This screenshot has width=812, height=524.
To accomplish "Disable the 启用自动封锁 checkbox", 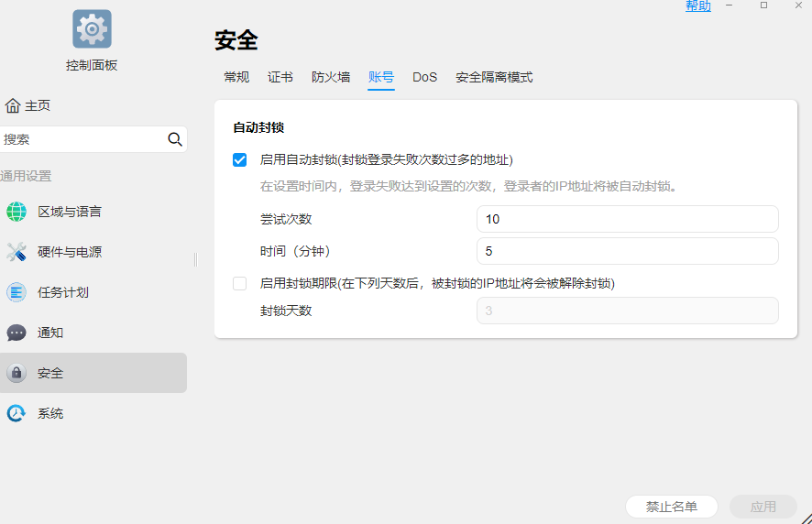I will click(x=240, y=160).
